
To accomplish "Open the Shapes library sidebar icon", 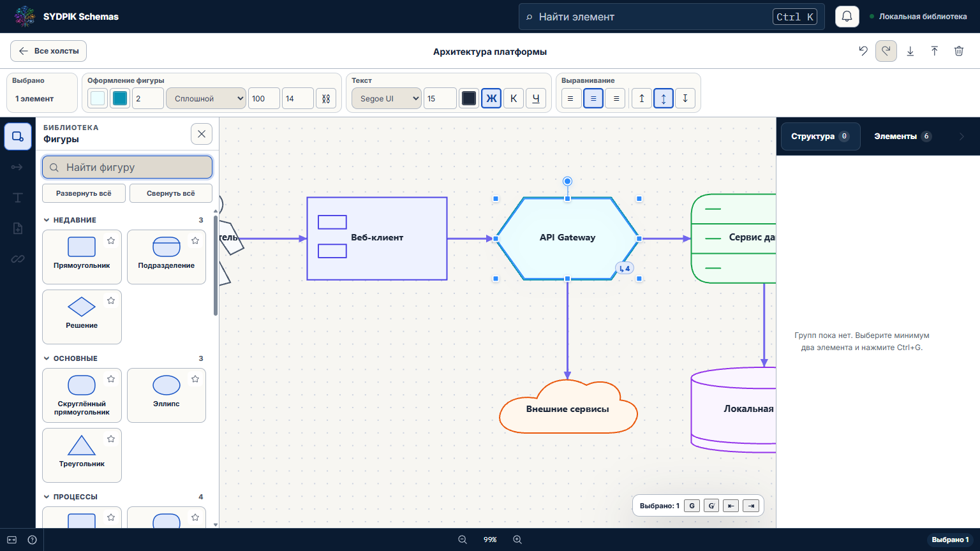I will point(18,136).
